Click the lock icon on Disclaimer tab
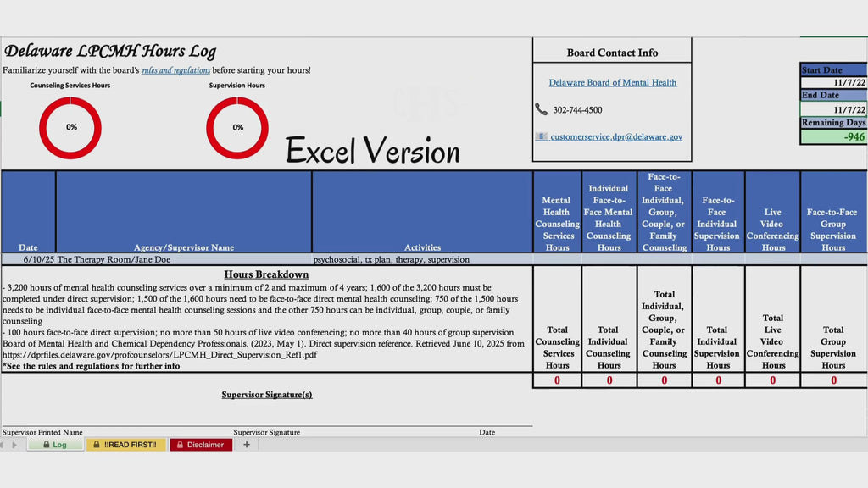Viewport: 868px width, 488px height. pos(180,444)
